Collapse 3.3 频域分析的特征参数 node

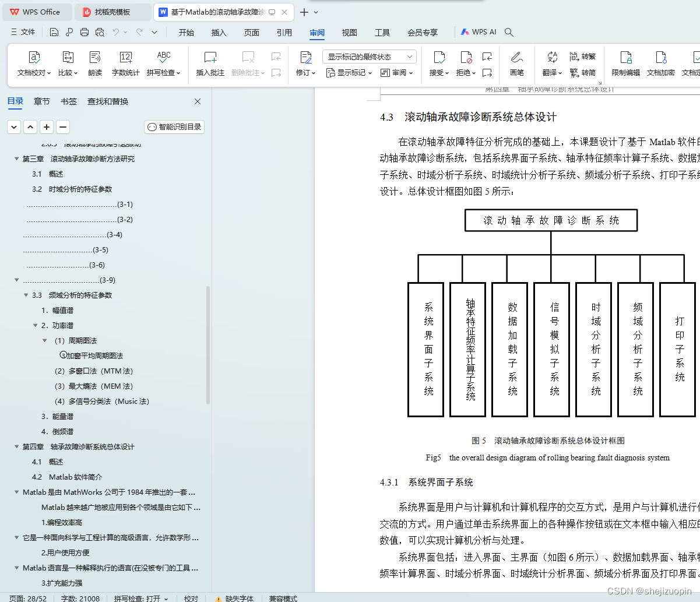coord(26,295)
